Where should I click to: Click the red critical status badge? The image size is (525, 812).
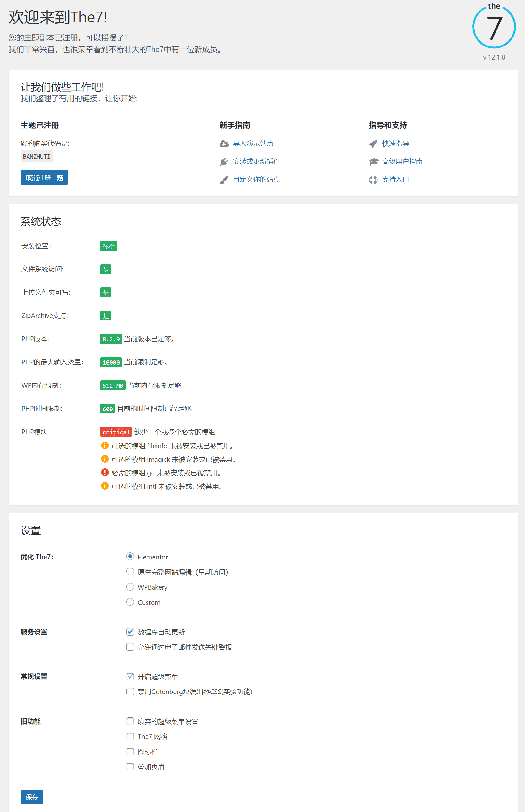click(x=116, y=432)
